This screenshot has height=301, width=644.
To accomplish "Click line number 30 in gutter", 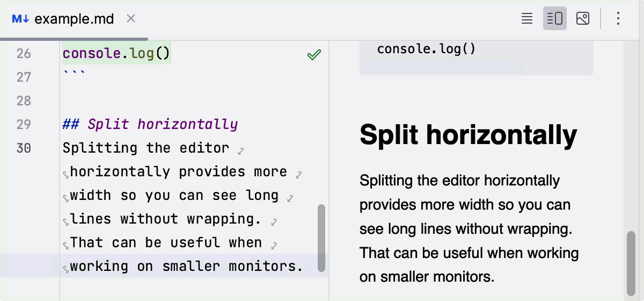I will pos(24,148).
